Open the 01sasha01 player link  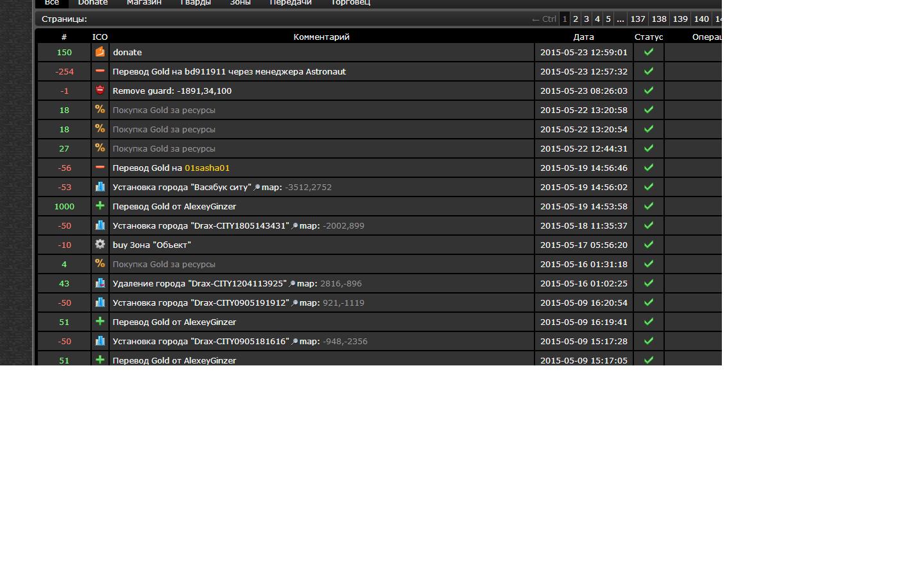(x=207, y=168)
